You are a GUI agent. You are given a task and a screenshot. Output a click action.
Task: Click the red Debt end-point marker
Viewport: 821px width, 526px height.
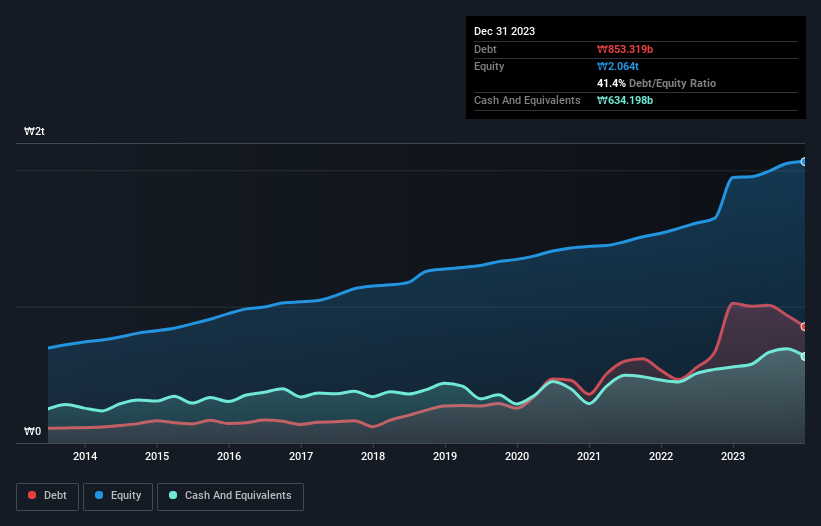804,327
